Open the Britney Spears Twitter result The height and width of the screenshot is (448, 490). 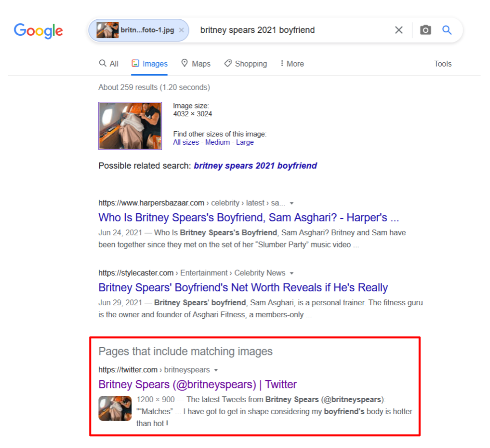197,384
